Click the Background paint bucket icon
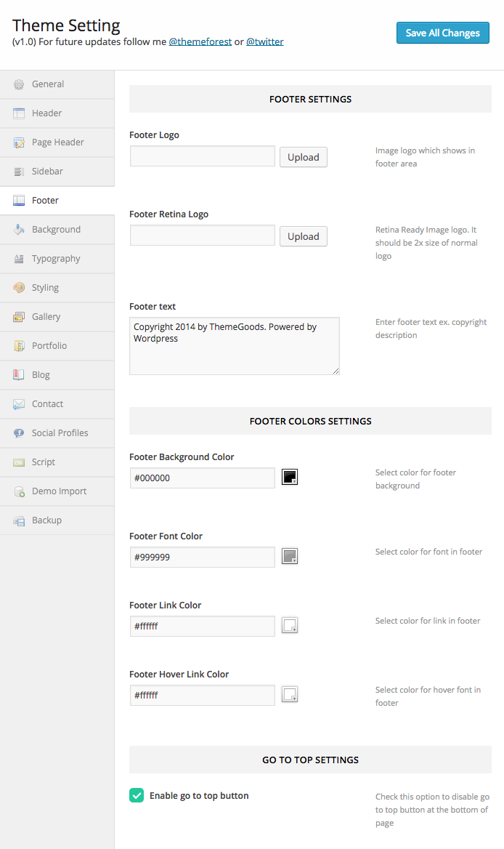This screenshot has width=504, height=849. (19, 230)
